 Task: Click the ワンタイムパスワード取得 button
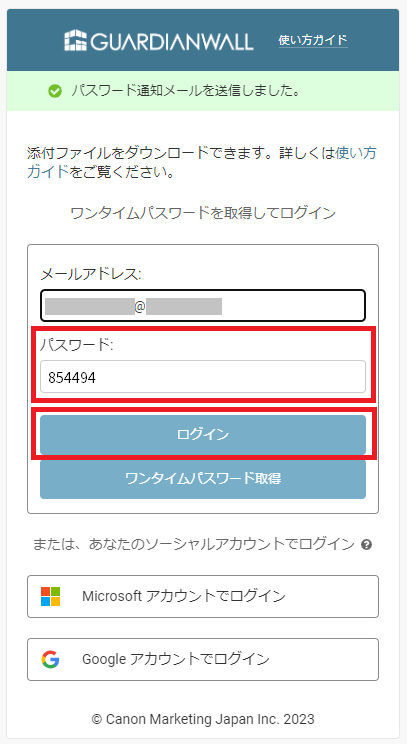pyautogui.click(x=203, y=478)
